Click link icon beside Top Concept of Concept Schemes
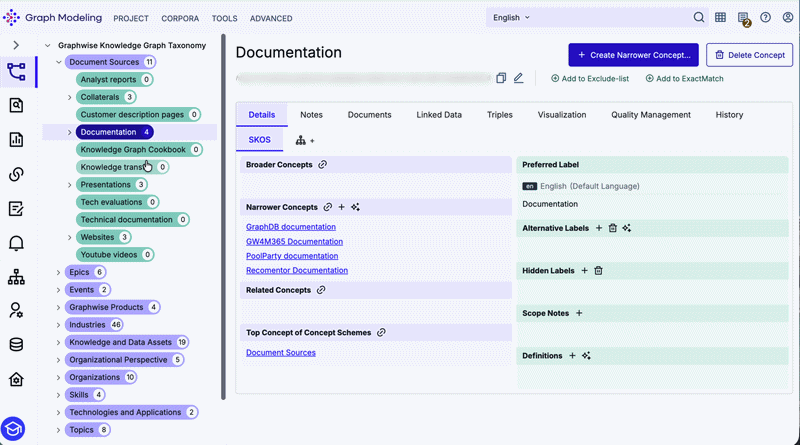 (381, 332)
